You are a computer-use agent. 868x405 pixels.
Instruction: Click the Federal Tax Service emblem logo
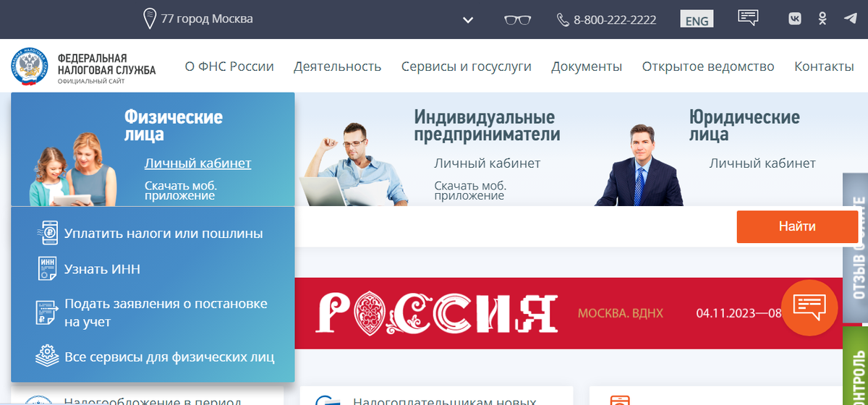pos(30,67)
